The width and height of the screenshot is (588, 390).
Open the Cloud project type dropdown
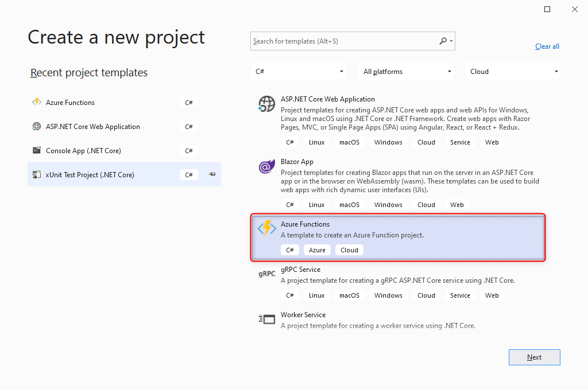click(513, 71)
